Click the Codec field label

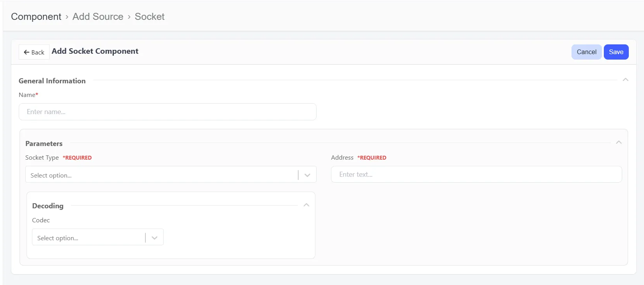41,220
